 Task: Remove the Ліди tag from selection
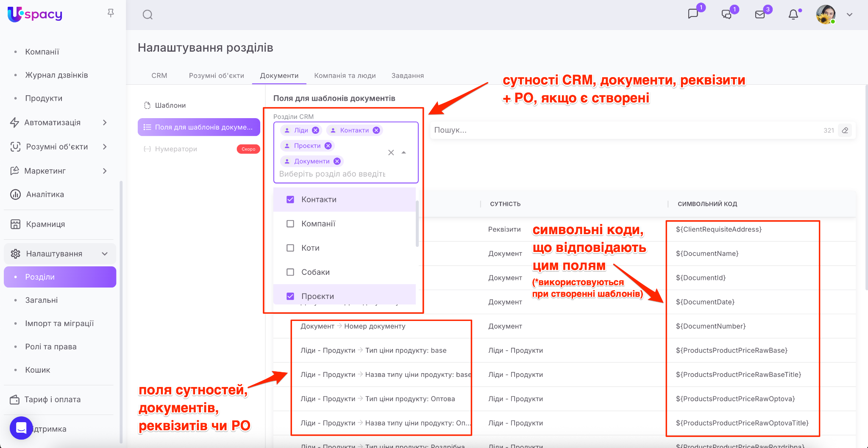tap(315, 130)
